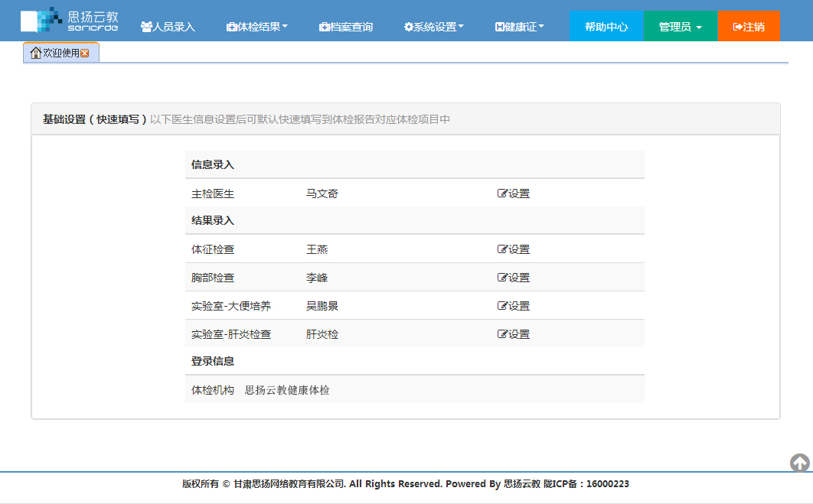This screenshot has width=813, height=504.
Task: Click the 思扬云教 logo in header
Action: click(69, 21)
